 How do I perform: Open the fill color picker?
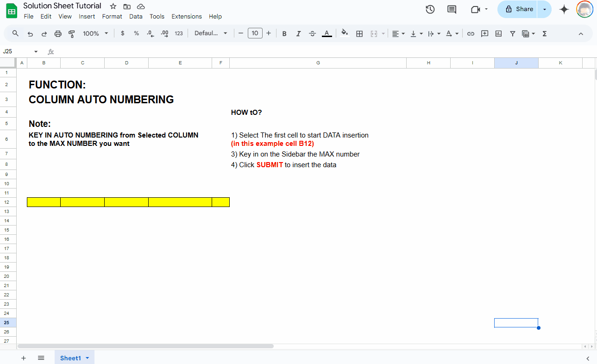coord(344,33)
